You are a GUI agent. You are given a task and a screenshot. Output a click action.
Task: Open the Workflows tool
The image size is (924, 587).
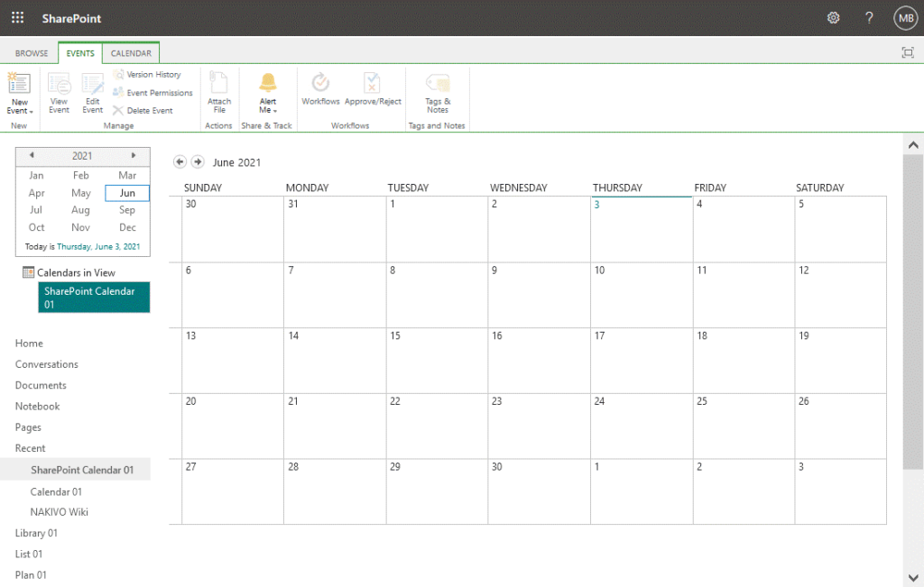point(320,90)
